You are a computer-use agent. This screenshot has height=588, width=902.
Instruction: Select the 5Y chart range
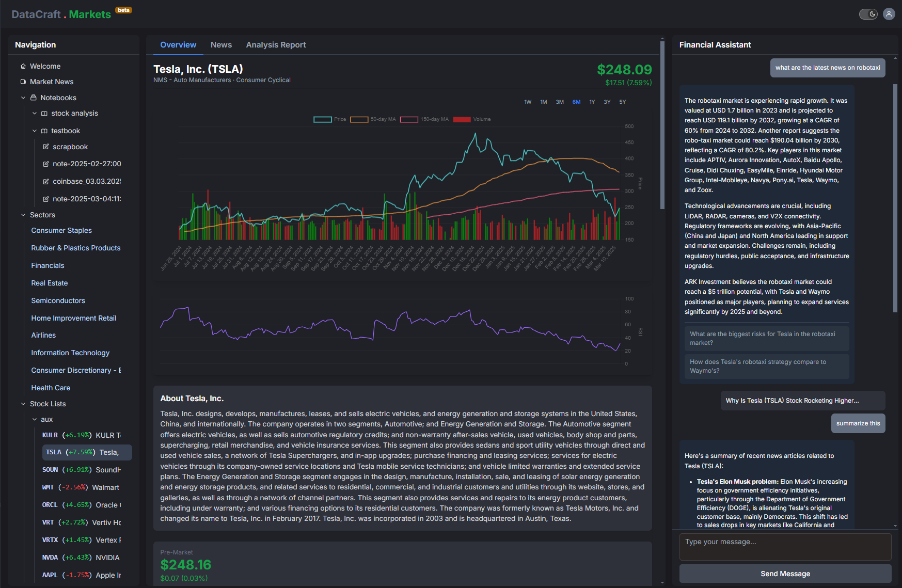623,102
